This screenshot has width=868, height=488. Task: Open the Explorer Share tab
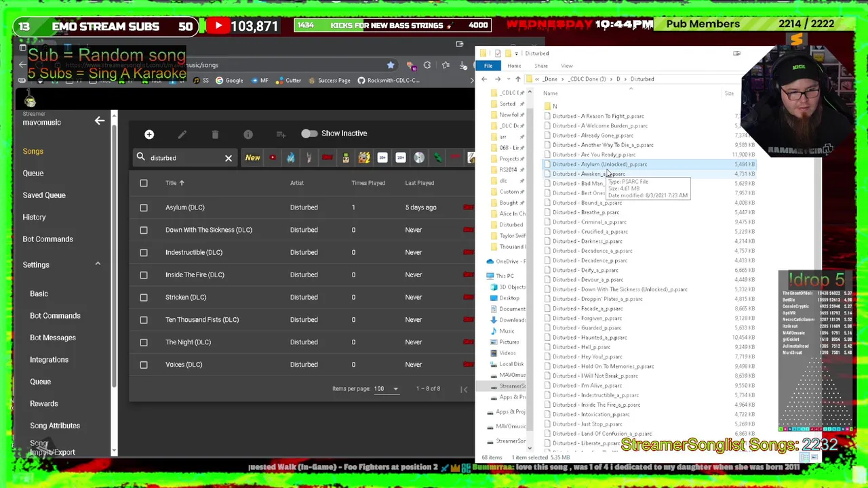(x=541, y=66)
